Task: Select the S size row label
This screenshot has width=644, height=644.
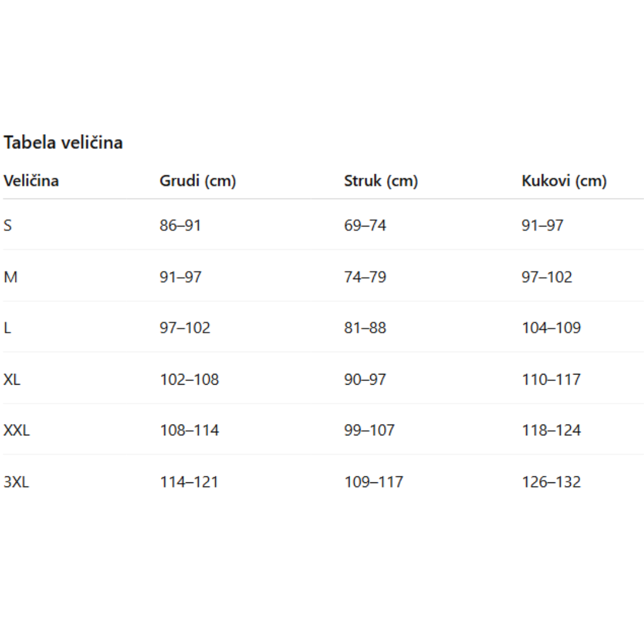Action: click(x=8, y=225)
